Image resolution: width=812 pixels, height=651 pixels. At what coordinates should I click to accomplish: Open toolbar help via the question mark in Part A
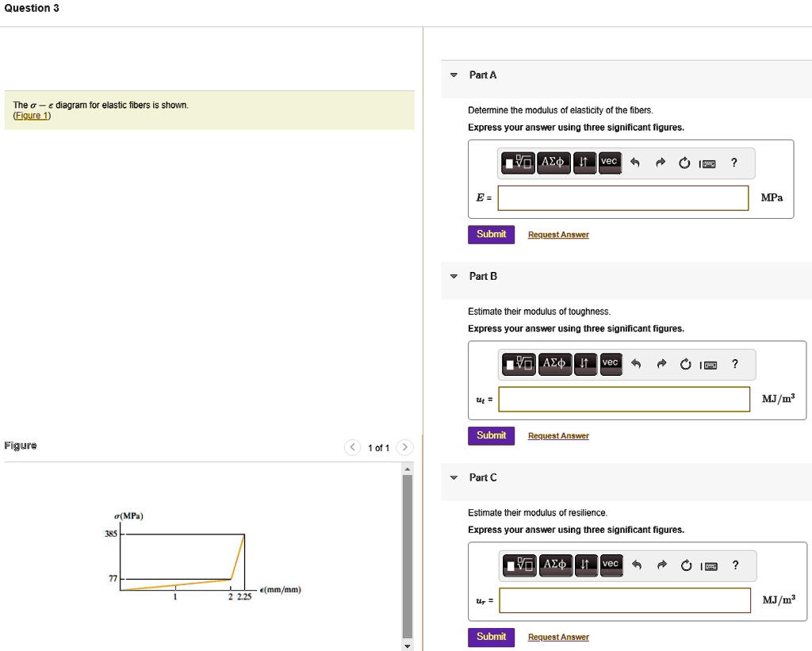pos(733,163)
